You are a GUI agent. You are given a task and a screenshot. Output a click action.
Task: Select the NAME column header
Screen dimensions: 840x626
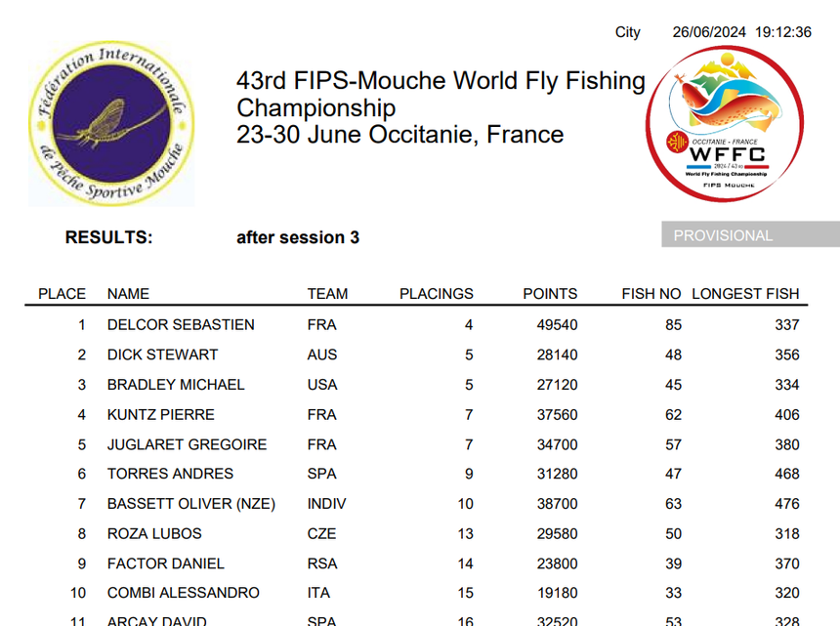[128, 294]
